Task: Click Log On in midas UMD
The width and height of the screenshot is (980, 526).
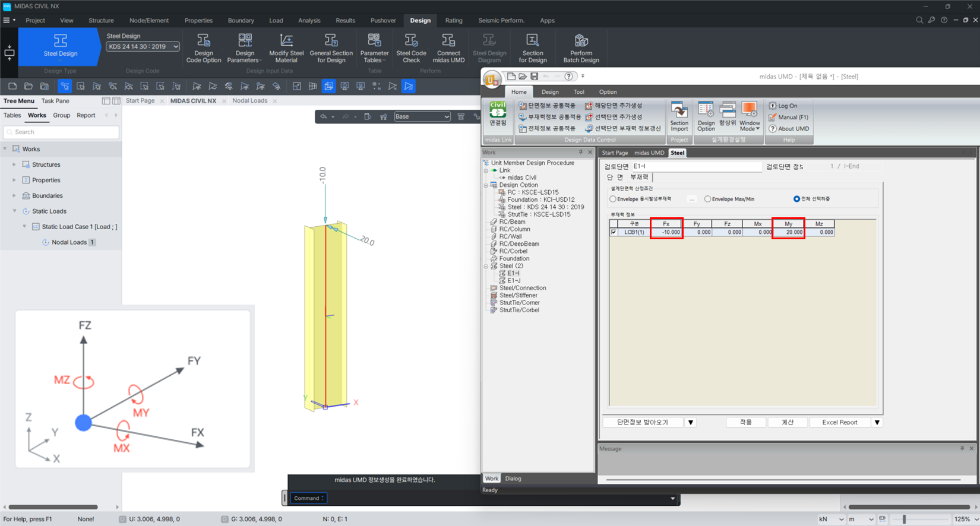Action: 783,106
